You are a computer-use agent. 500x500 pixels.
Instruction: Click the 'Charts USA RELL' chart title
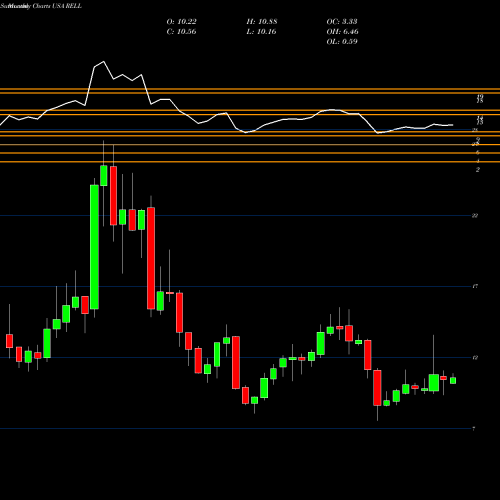[57, 6]
